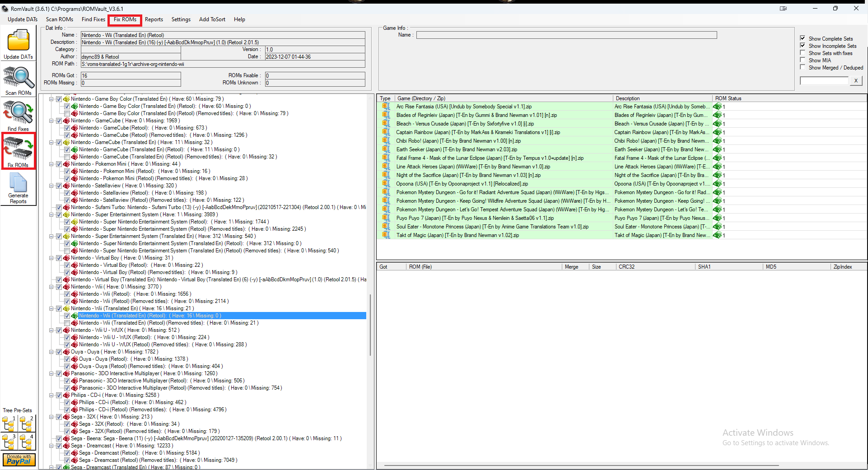
Task: Collapse the Ouya - Ouya tree node
Action: tap(51, 352)
